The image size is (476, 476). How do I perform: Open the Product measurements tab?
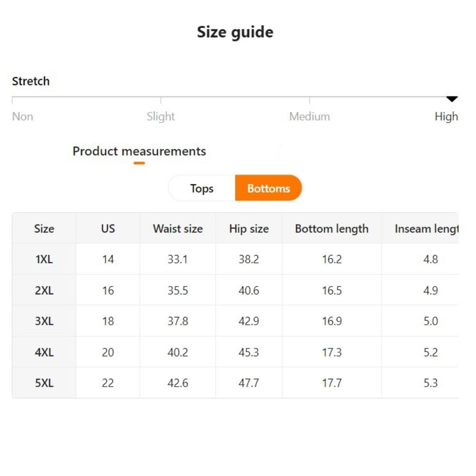(x=139, y=151)
